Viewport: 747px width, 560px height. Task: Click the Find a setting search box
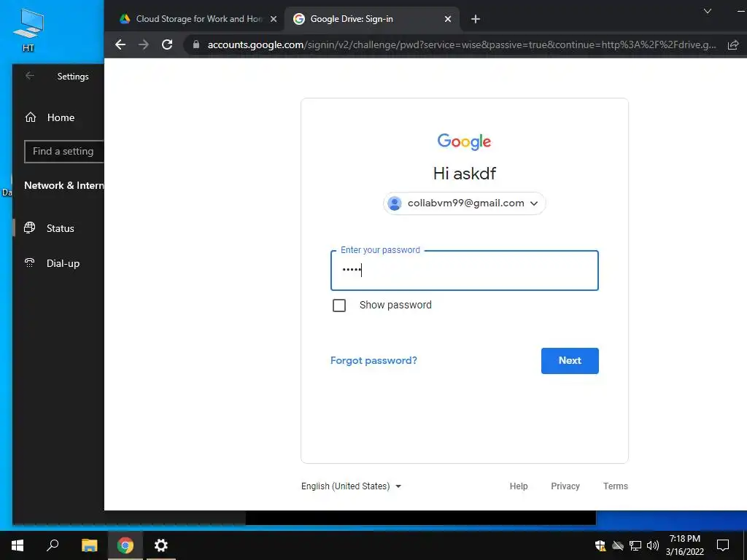64,152
